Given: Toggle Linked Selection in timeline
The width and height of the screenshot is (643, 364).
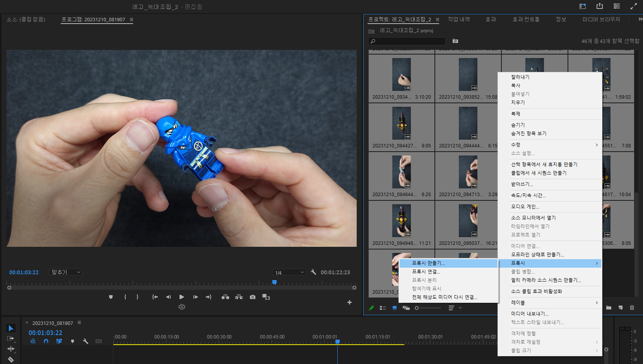Looking at the screenshot, I should [x=59, y=341].
